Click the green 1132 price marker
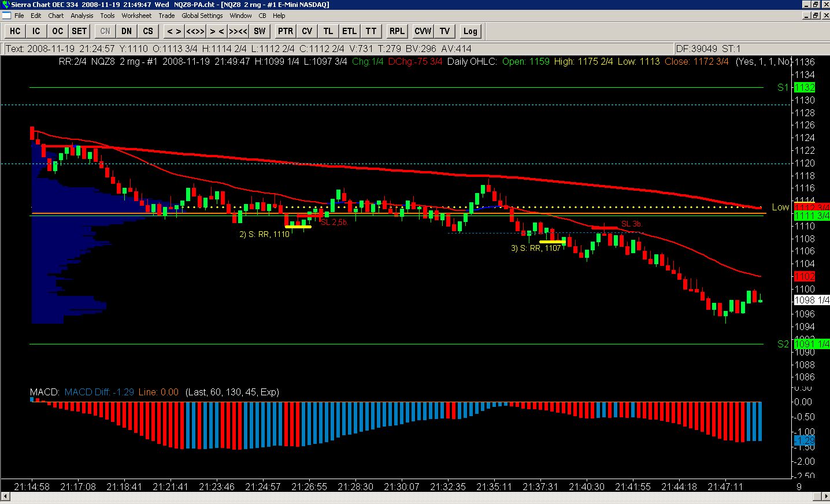 (x=805, y=88)
